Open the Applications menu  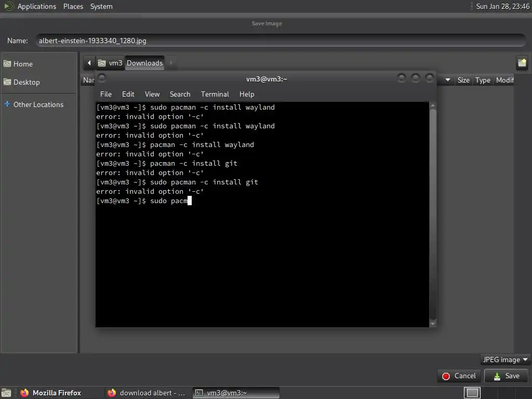tap(37, 6)
